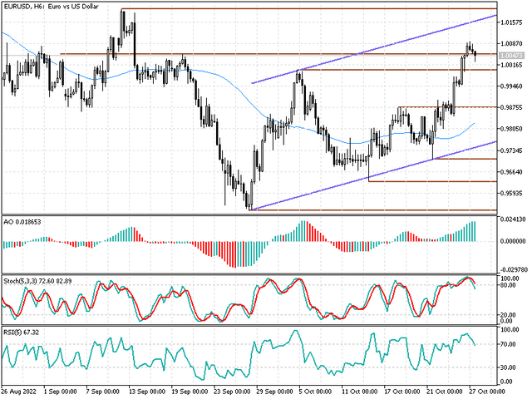Screen dimensions: 532x399
Task: Click the Stochastic 20.00 level label
Action: pos(508,315)
